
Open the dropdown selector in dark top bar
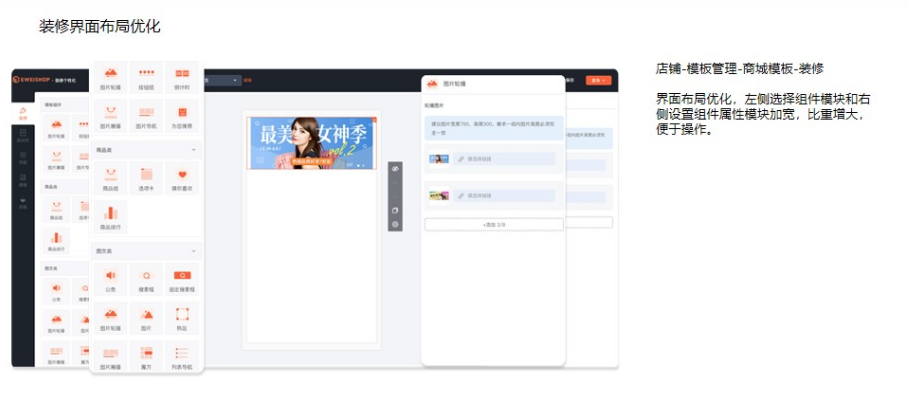pos(222,80)
